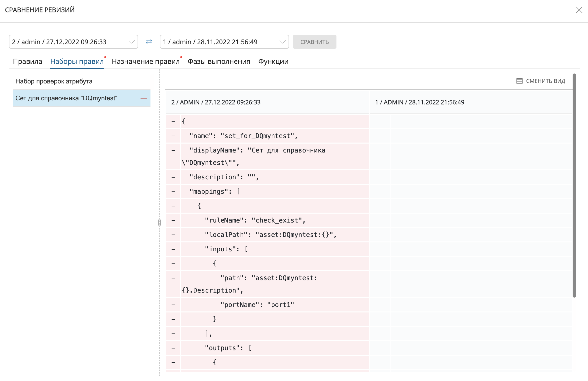Open the Функции tab
Image resolution: width=588 pixels, height=381 pixels.
tap(273, 61)
